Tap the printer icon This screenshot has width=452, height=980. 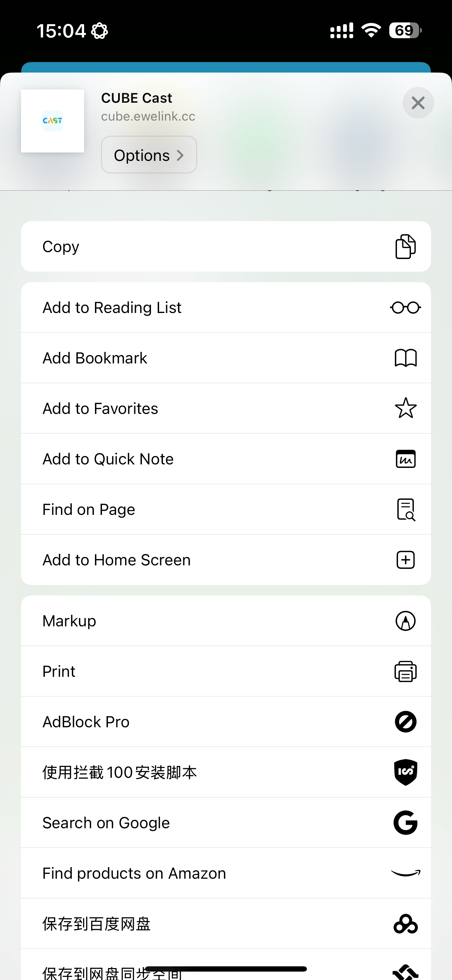(406, 672)
